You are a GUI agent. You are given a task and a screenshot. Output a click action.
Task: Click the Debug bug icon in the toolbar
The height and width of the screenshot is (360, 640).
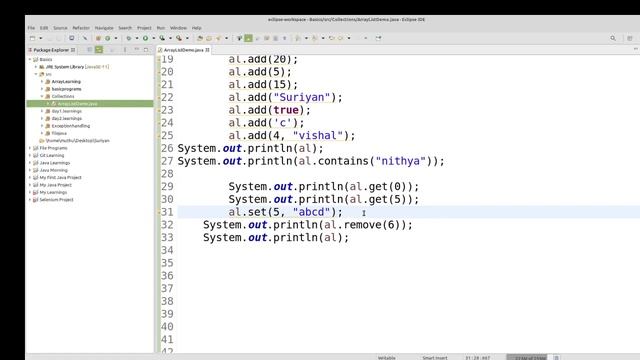pos(129,38)
